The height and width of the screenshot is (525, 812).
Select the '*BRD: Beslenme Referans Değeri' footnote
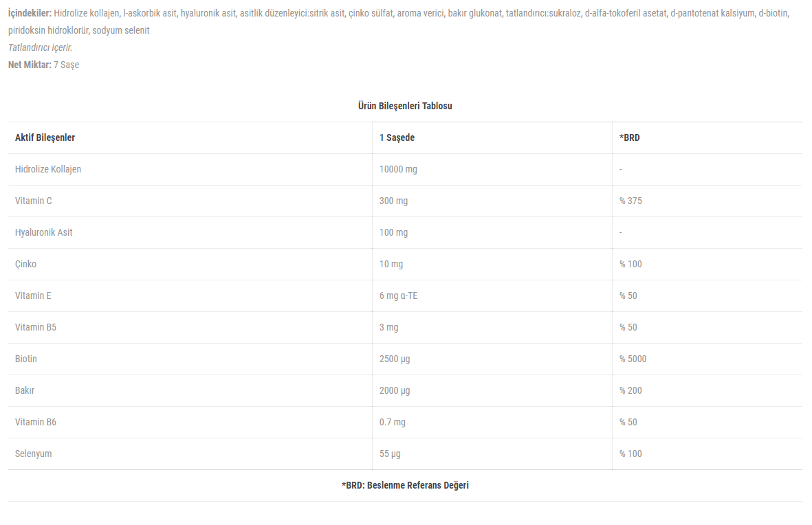pyautogui.click(x=405, y=485)
